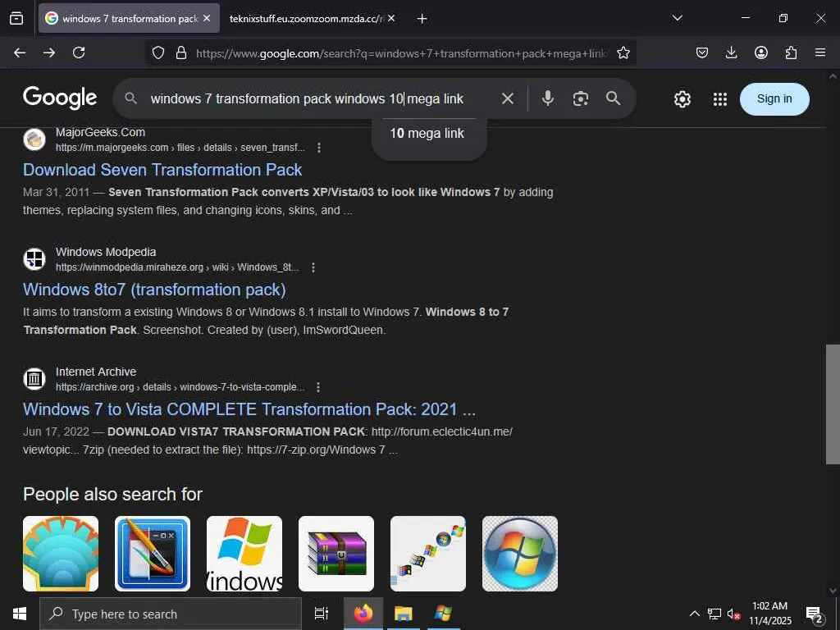Open Windows 7 to Vista COMPLETE Transformation Pack result
This screenshot has height=630, width=840.
click(x=249, y=409)
